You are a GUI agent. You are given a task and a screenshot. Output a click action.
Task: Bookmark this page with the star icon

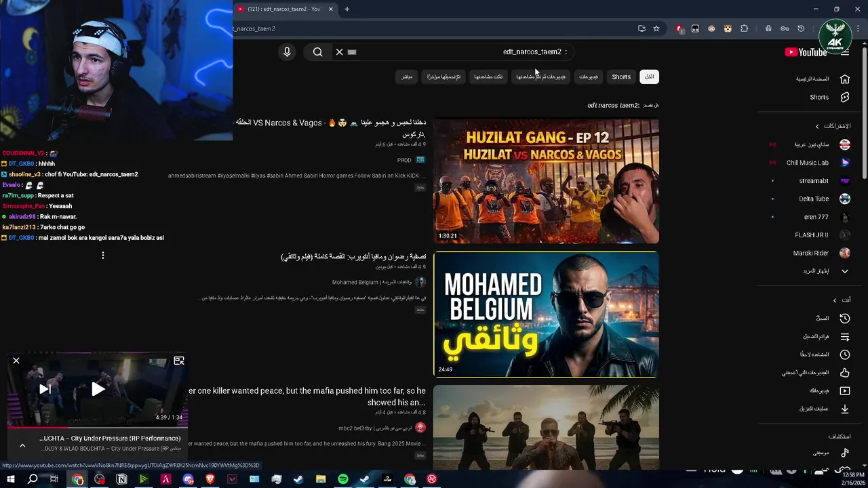point(656,28)
